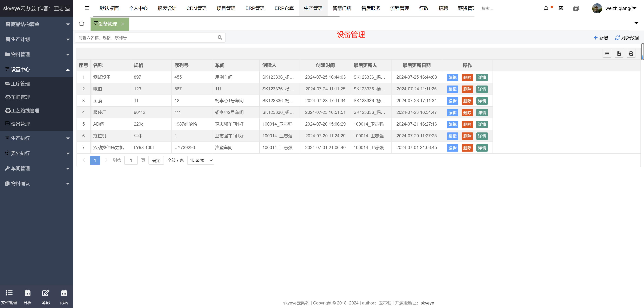
Task: Toggle the sidebar collapse hamburger icon
Action: (87, 8)
